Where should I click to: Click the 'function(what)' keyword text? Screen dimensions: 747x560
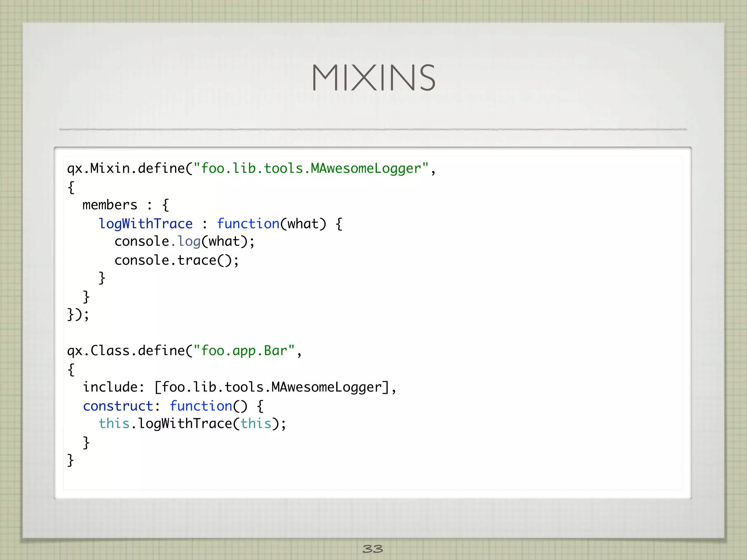click(271, 224)
